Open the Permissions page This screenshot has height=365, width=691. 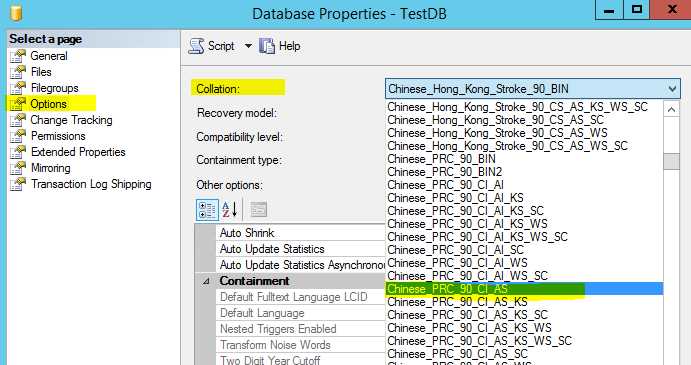click(58, 136)
